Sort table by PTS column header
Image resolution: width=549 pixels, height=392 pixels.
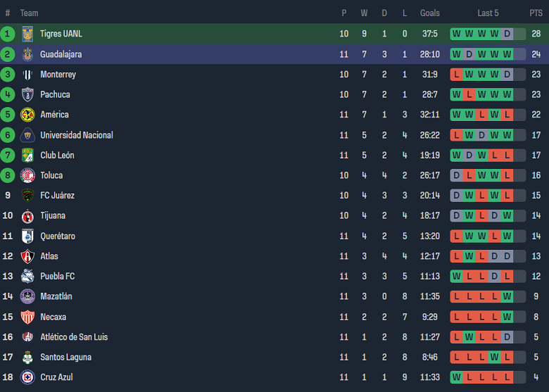536,13
